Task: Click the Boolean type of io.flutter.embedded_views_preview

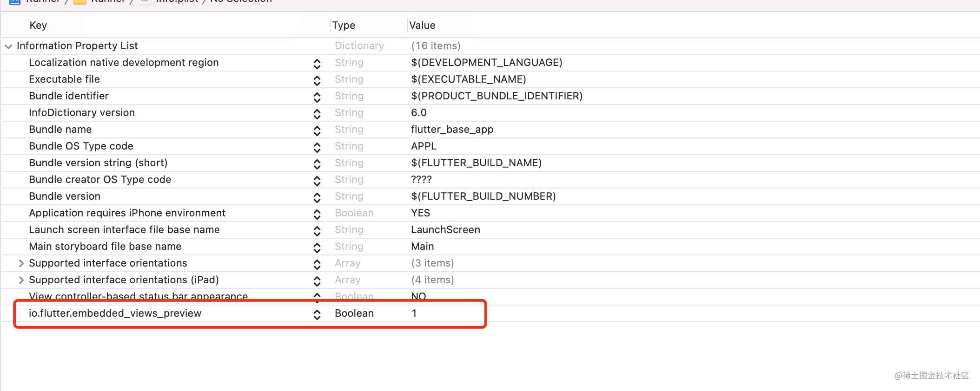Action: click(x=354, y=313)
